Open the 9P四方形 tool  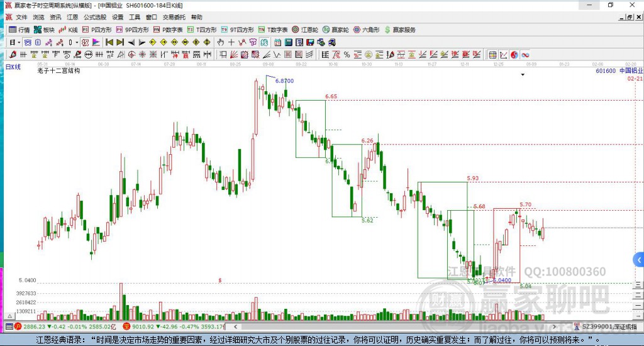(132, 30)
